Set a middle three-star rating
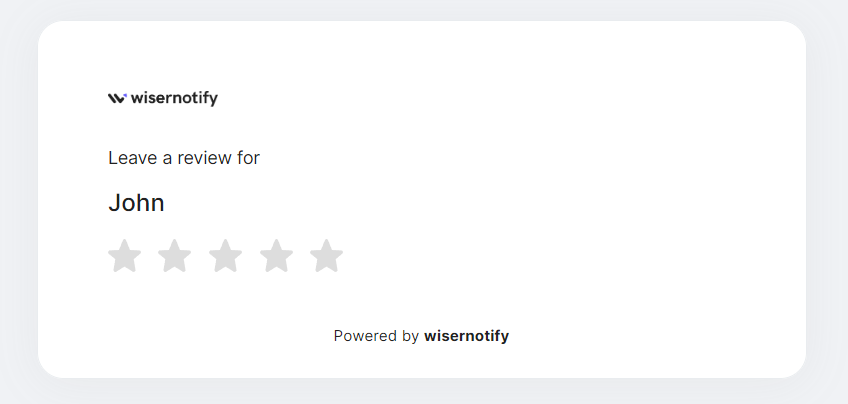848x404 pixels. pyautogui.click(x=225, y=256)
